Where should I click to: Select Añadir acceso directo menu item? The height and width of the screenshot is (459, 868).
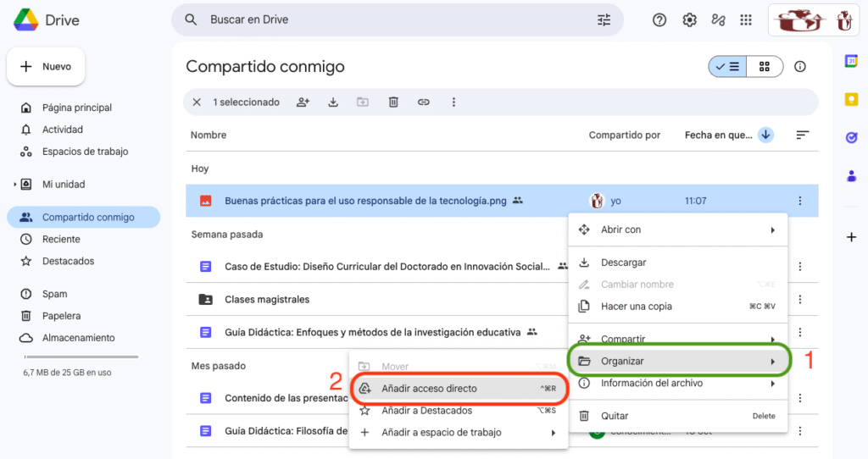point(429,389)
